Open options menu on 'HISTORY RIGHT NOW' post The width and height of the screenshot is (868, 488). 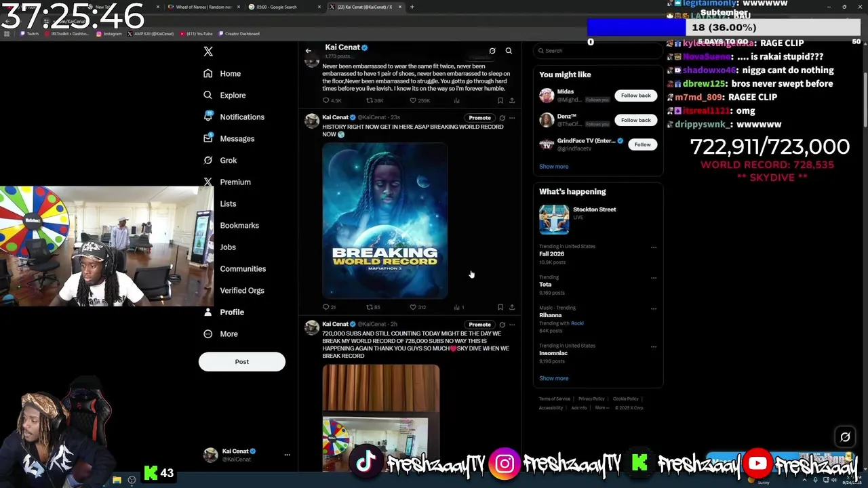tap(512, 118)
